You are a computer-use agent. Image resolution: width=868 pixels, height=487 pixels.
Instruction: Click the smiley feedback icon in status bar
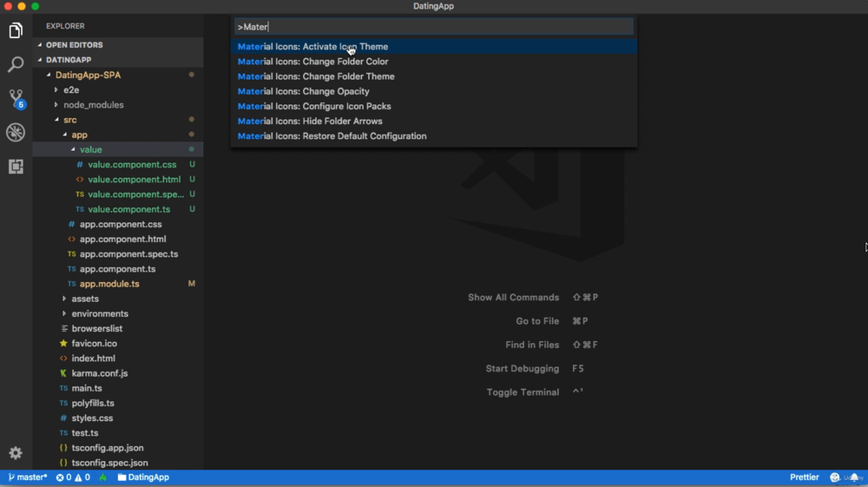pos(835,477)
